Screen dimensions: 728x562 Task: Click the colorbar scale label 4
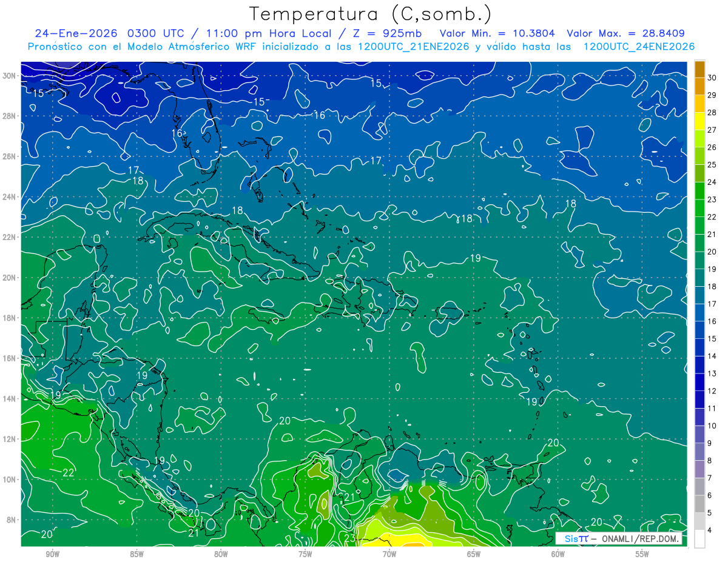coord(710,530)
